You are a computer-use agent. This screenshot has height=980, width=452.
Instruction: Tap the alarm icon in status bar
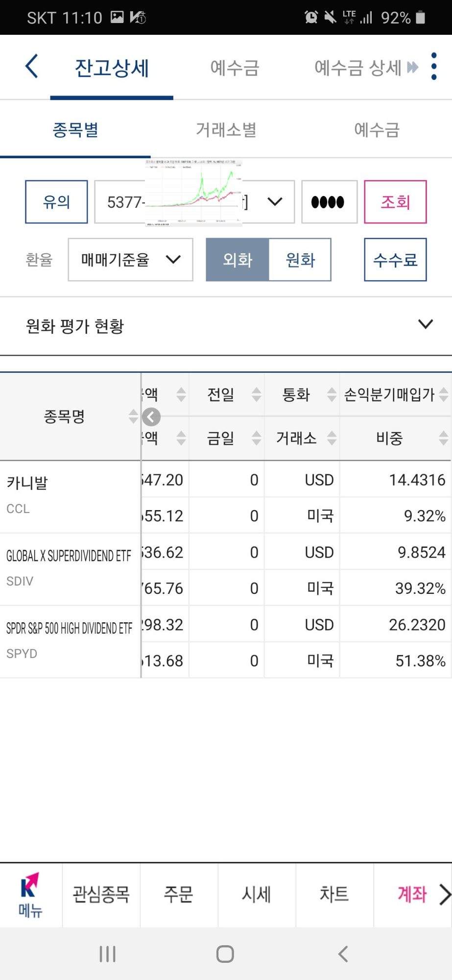coord(311,18)
